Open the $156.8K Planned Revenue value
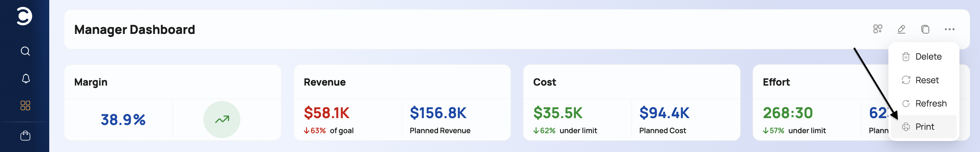The image size is (980, 152). point(438,113)
